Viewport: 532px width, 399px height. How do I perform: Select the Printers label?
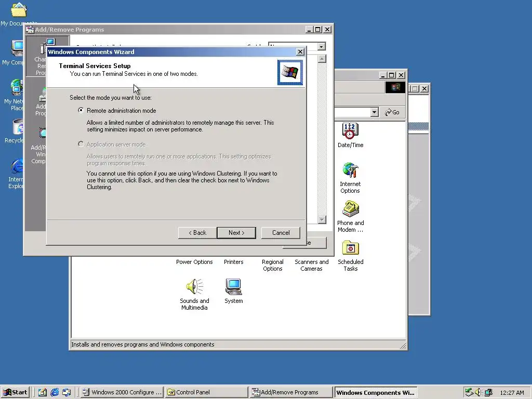[233, 262]
